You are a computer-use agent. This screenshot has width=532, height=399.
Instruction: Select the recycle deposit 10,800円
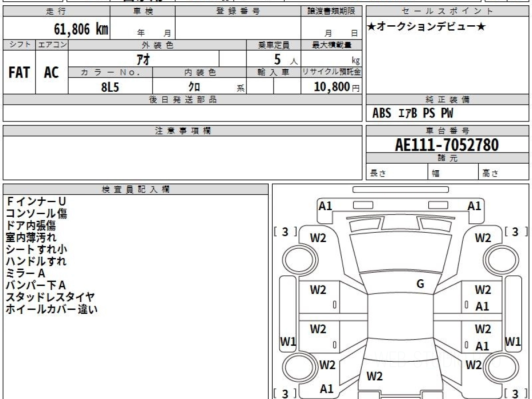(337, 87)
